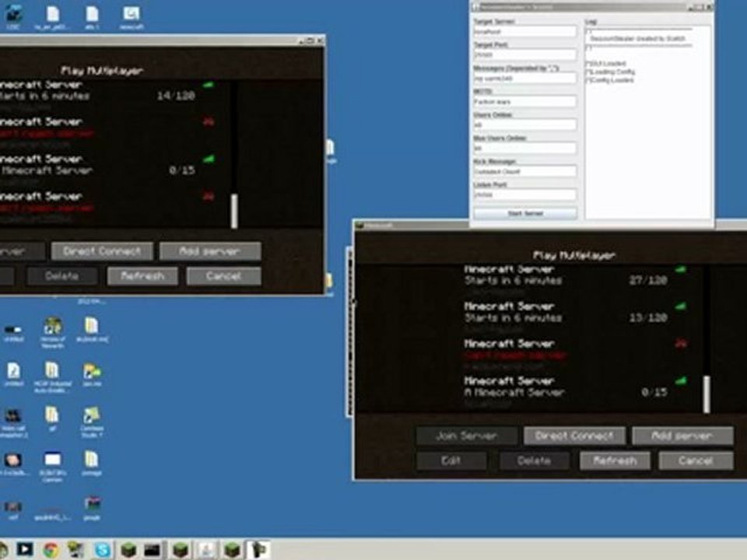Focus the MOTD input field
747x560 pixels.
click(x=525, y=101)
